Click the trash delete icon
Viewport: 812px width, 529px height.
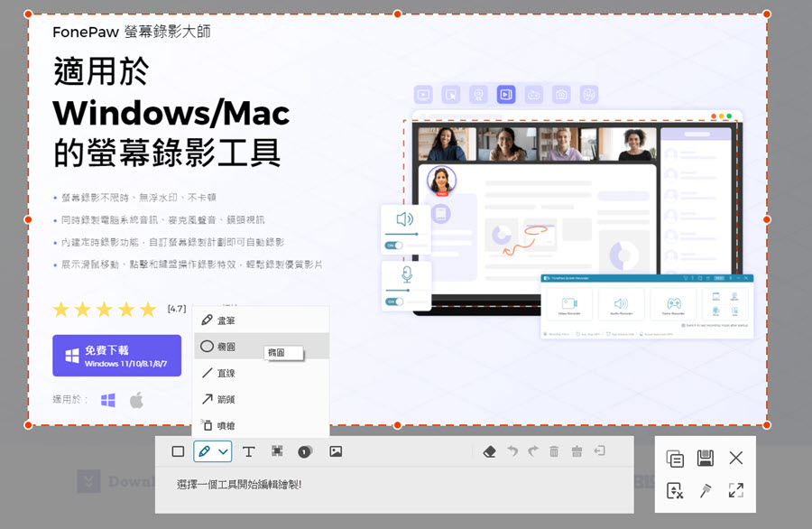tap(554, 451)
